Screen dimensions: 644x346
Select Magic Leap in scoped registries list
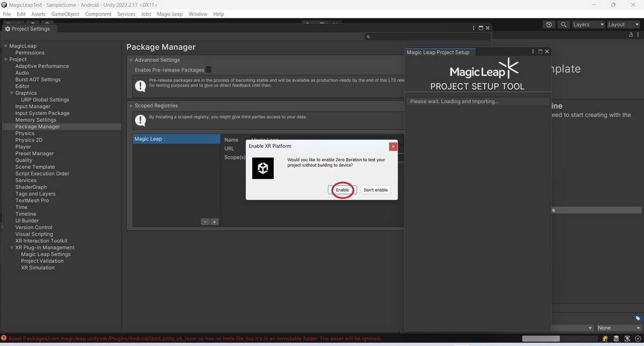[x=177, y=139]
